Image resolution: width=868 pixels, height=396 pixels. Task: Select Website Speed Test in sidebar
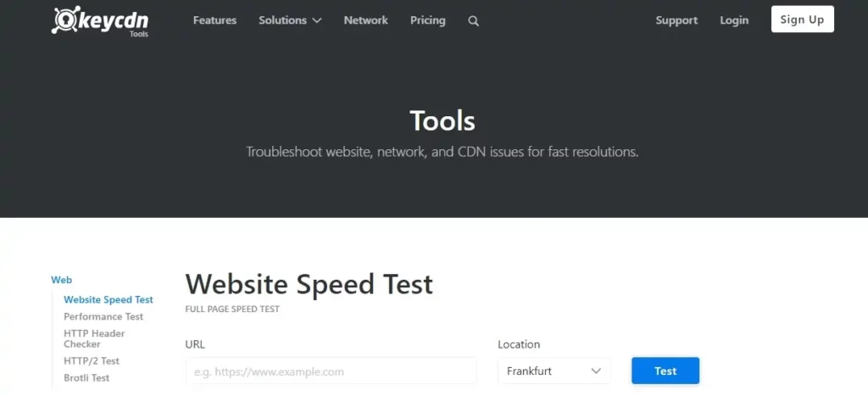click(108, 299)
